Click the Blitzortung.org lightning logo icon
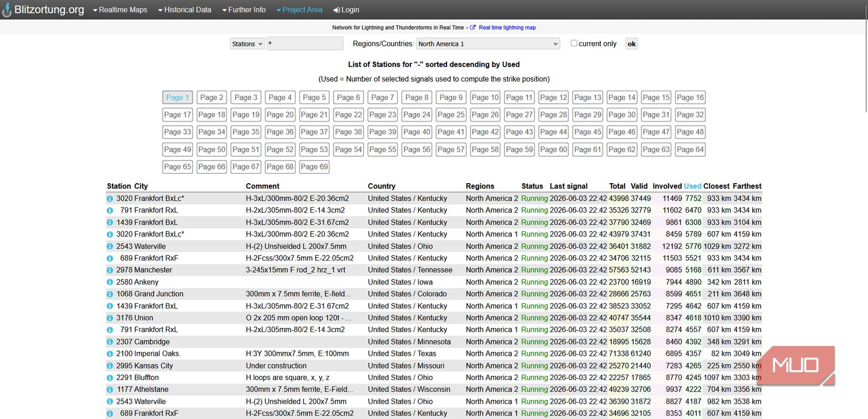 6,10
